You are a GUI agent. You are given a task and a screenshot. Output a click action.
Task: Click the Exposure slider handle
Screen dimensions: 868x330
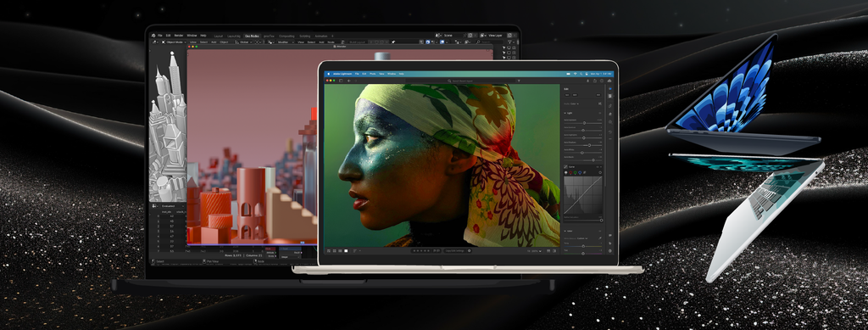click(584, 123)
